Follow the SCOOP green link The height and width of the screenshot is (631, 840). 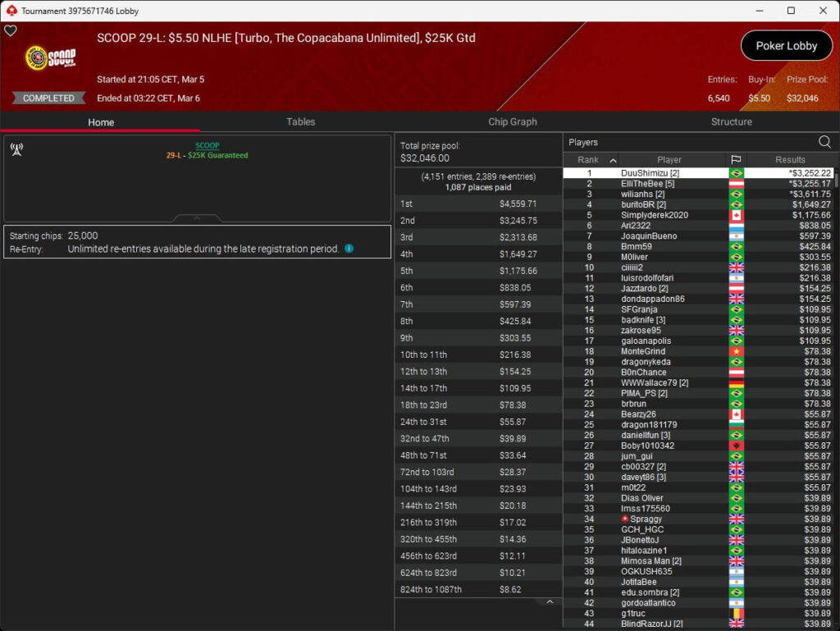pyautogui.click(x=207, y=145)
